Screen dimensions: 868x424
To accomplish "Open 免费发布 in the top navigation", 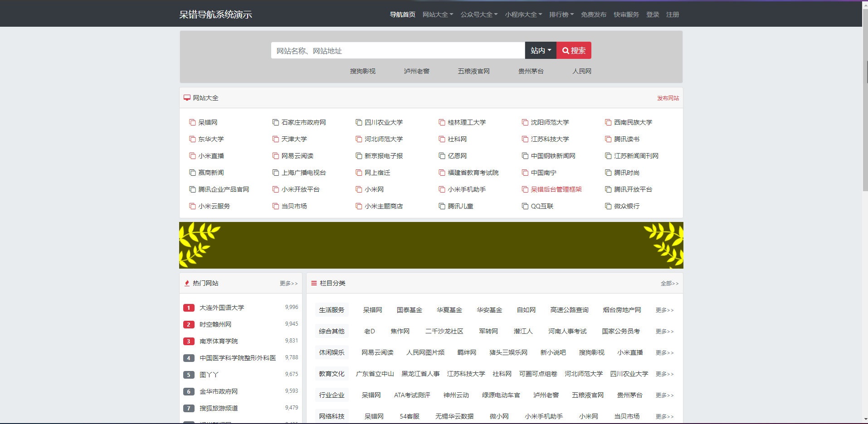I will pyautogui.click(x=593, y=14).
